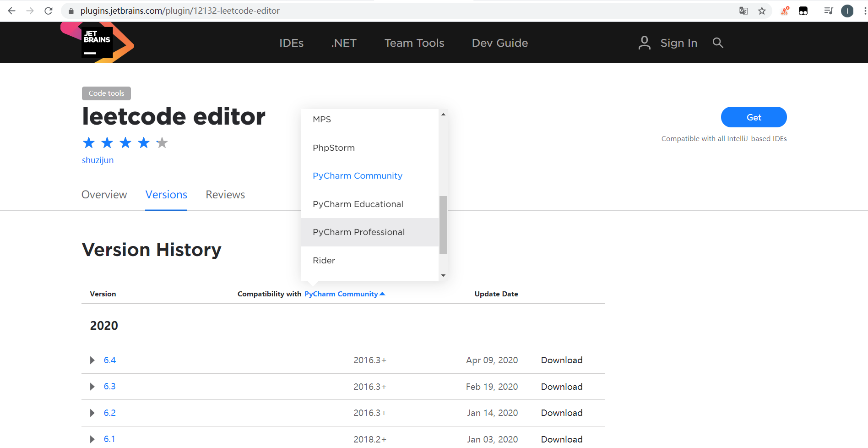
Task: Switch to the Reviews tab
Action: pos(225,195)
